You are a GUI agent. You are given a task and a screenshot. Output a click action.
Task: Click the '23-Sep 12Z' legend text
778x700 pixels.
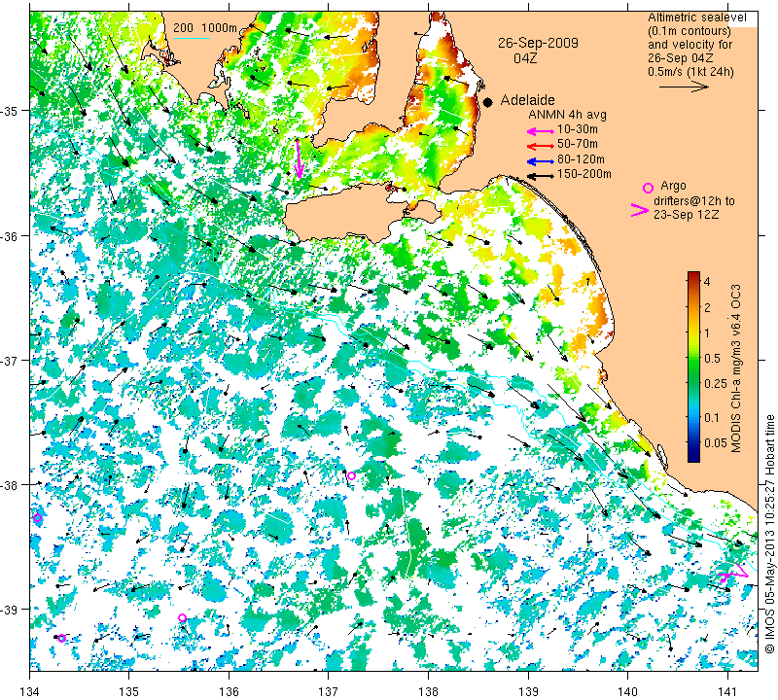tap(687, 215)
